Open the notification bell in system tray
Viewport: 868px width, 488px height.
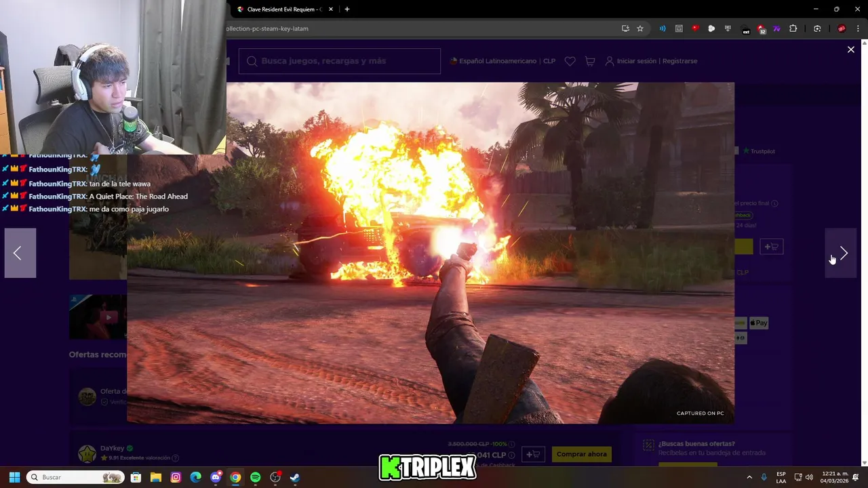coord(856,477)
